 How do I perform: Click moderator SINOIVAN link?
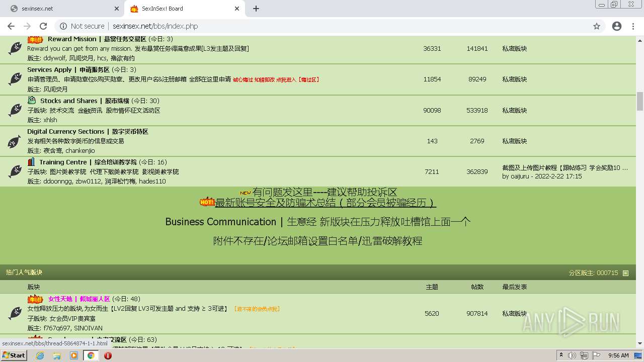(88, 328)
